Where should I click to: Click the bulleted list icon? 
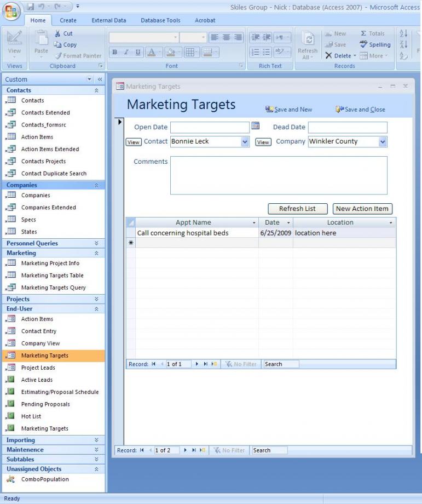(267, 52)
